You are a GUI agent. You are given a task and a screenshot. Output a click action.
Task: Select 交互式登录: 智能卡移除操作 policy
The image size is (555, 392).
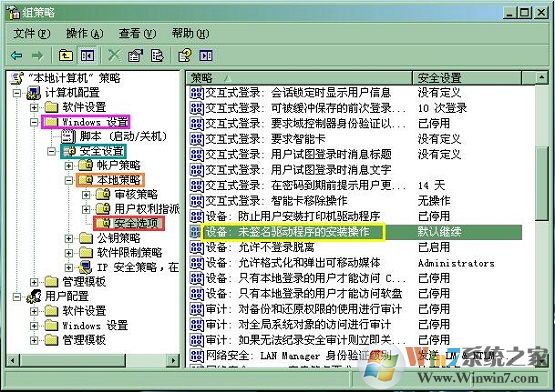coord(276,201)
